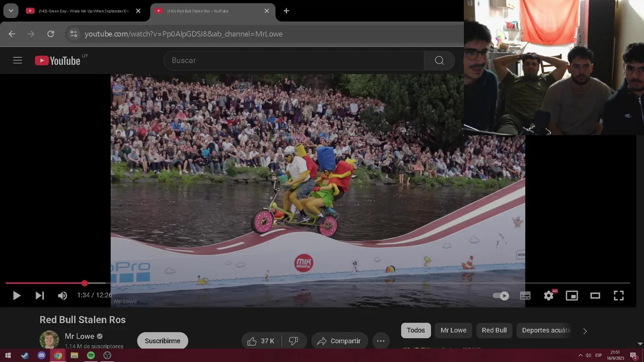Open the taskbar volume control

pyautogui.click(x=588, y=355)
